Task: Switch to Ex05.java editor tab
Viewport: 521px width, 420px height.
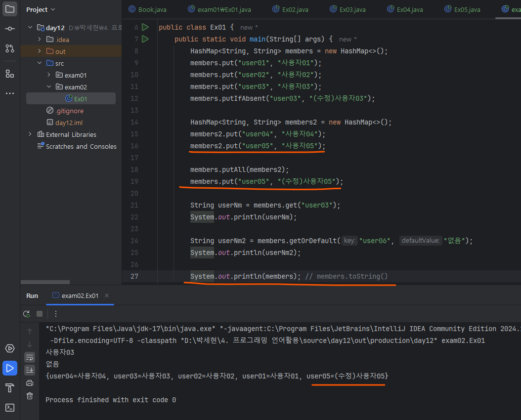Action: (463, 9)
